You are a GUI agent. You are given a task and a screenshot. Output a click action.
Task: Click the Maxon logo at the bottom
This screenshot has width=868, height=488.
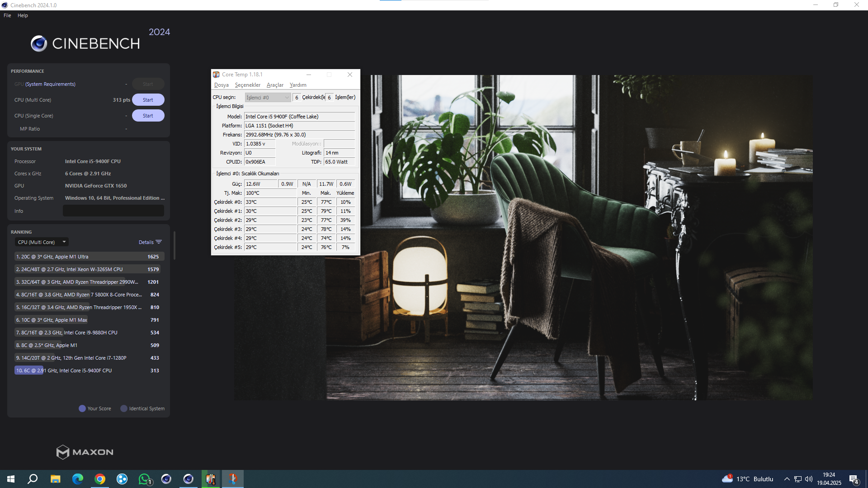[x=85, y=452]
